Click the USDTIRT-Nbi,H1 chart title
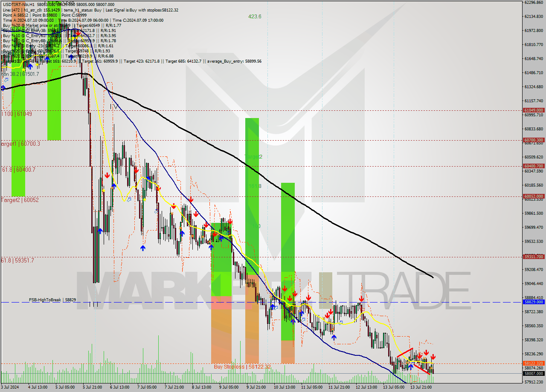 click(18, 4)
